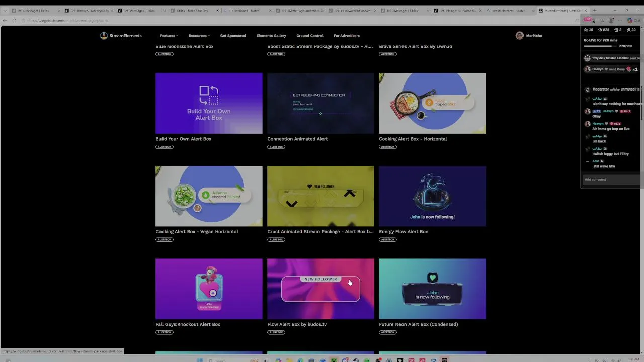Click the Brave Series Alert Box title
The image size is (644, 362).
pos(415,46)
